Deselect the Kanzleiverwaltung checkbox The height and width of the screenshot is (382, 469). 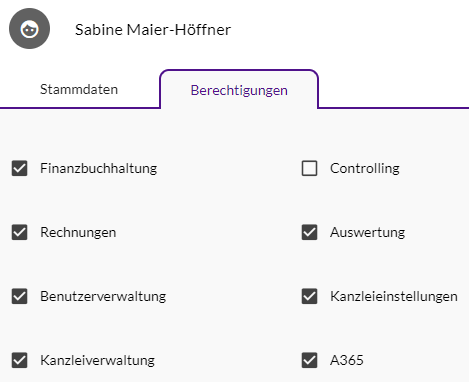[19, 360]
